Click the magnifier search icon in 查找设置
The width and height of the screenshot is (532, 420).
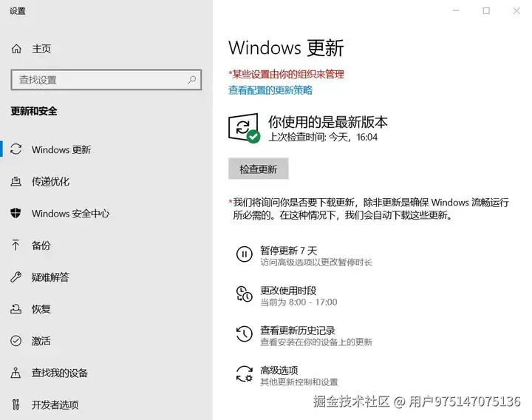click(x=191, y=80)
